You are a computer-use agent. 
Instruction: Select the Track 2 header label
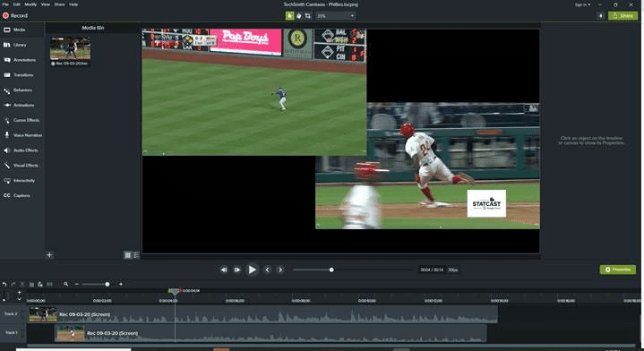click(x=11, y=313)
